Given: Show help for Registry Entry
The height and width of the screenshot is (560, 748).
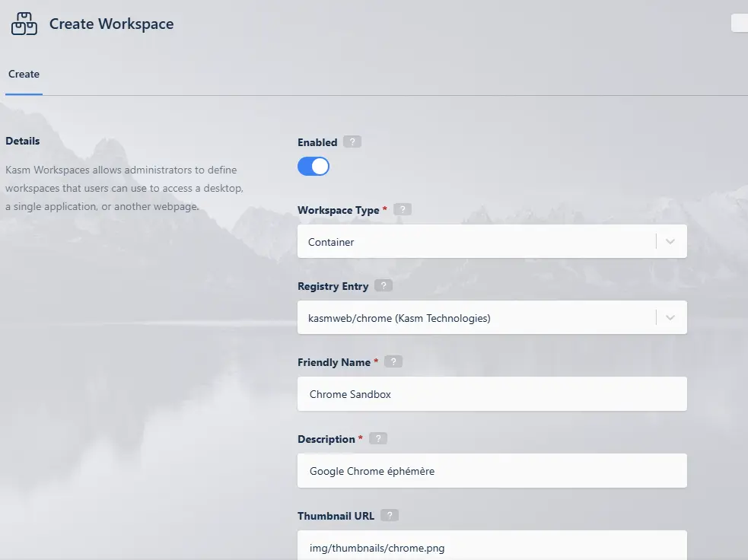Looking at the screenshot, I should pyautogui.click(x=384, y=287).
